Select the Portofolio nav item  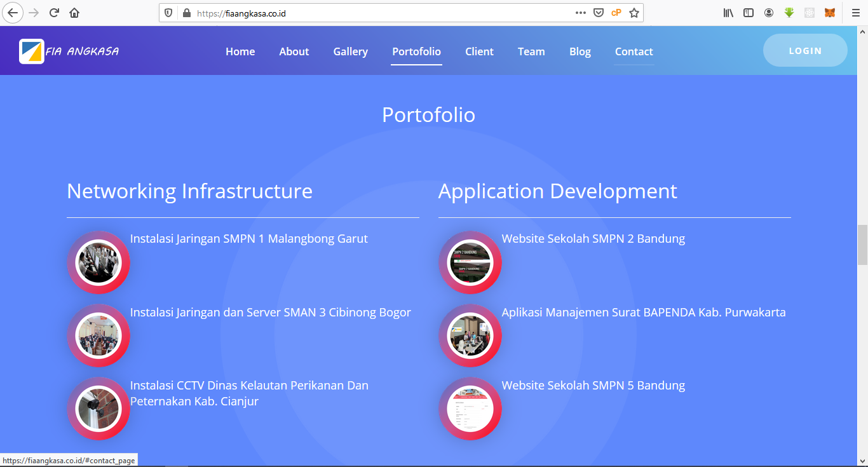coord(417,51)
